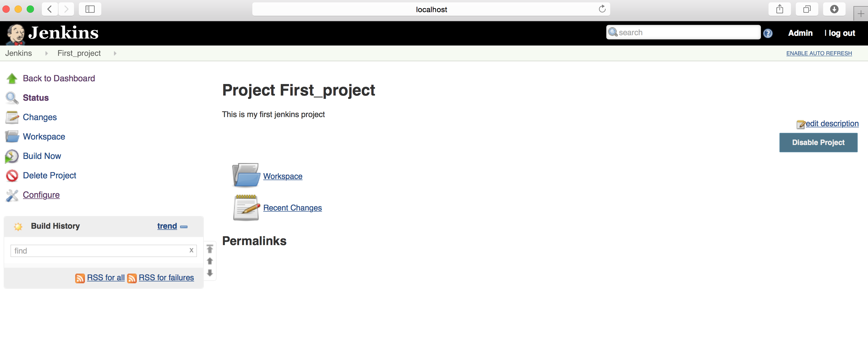Click the RSS for failures feed icon
Screen dimensions: 868x347
132,278
